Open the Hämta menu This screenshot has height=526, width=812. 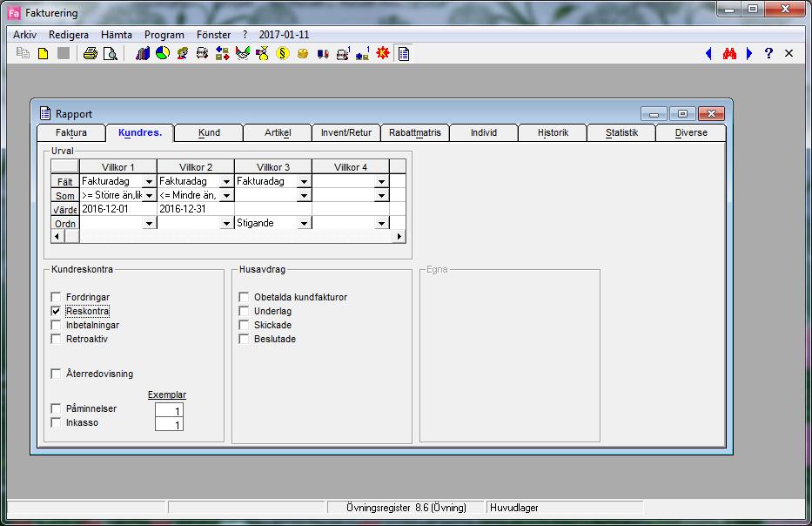117,35
